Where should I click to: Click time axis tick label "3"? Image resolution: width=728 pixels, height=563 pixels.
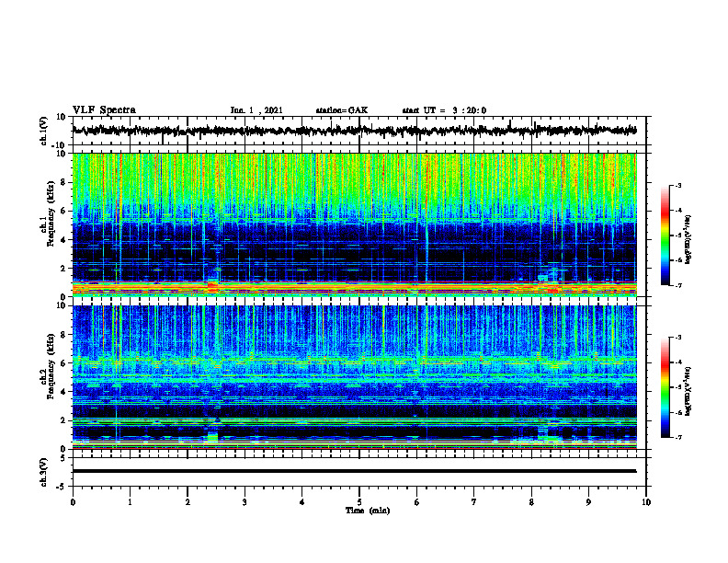pyautogui.click(x=245, y=502)
